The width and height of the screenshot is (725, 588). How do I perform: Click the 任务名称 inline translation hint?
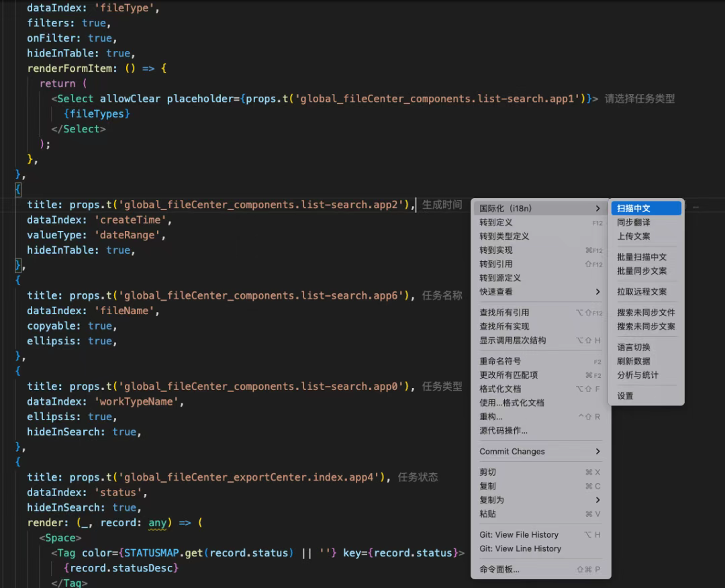(x=442, y=296)
